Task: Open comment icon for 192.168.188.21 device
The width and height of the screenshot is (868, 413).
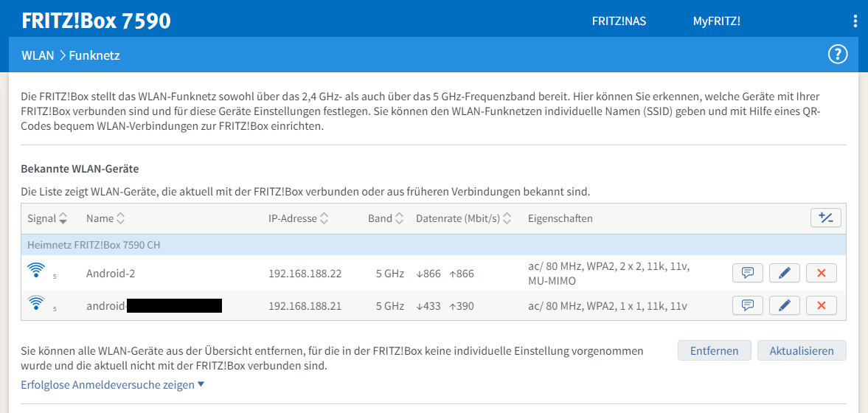Action: tap(747, 305)
